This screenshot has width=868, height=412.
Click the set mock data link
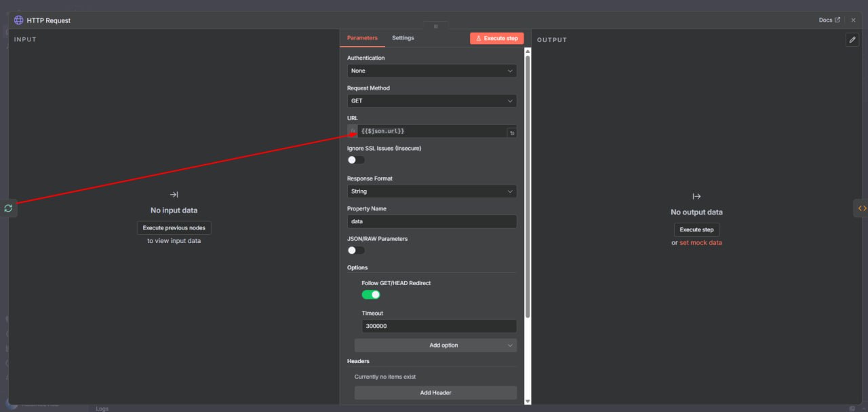(701, 242)
